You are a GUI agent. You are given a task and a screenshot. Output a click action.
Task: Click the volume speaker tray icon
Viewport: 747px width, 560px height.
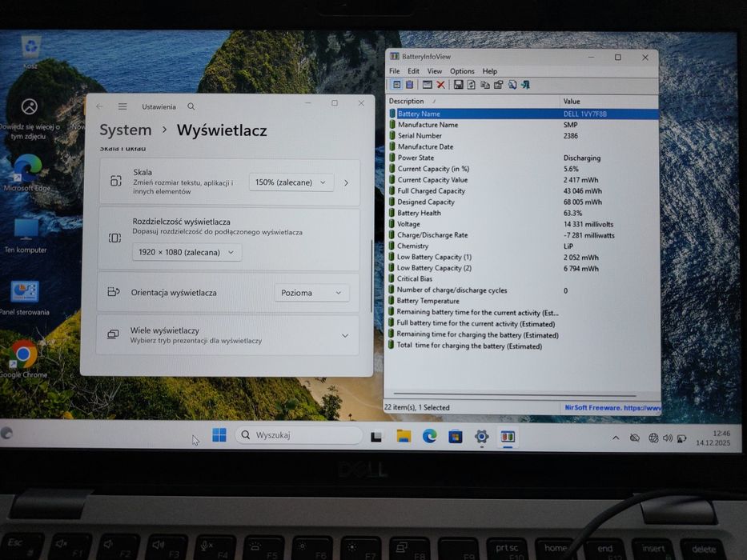click(x=668, y=438)
